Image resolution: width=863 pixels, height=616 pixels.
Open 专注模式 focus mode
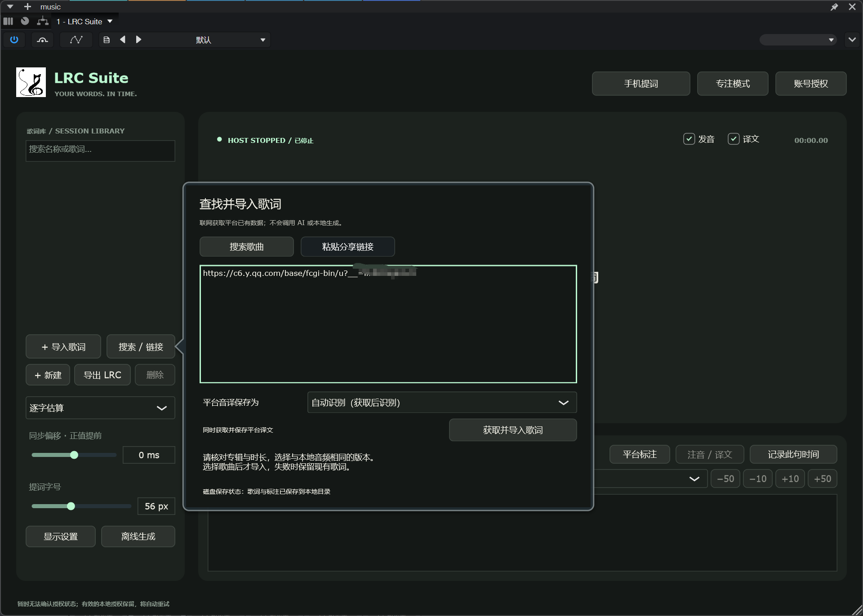point(733,84)
